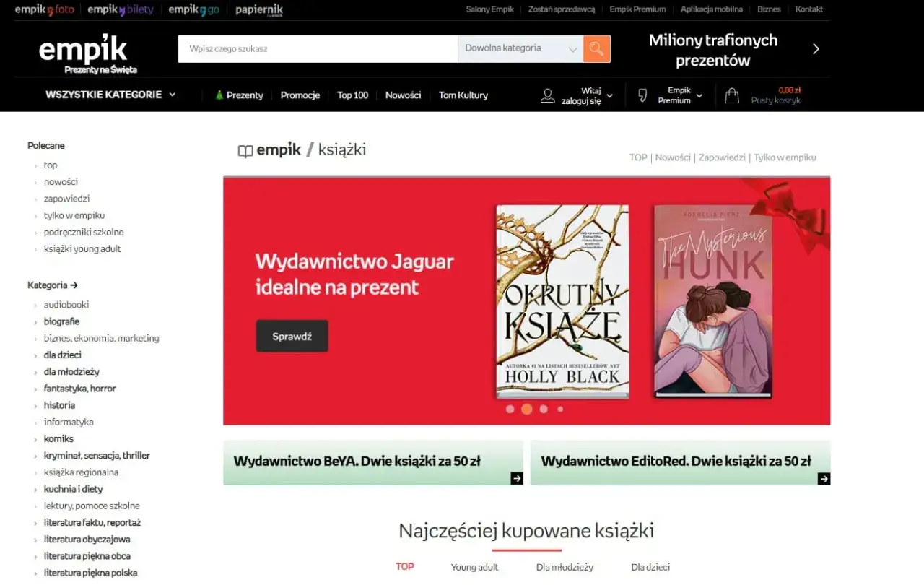Viewport: 924px width, 585px height.
Task: Select Nowości in the main navigation
Action: [x=403, y=95]
